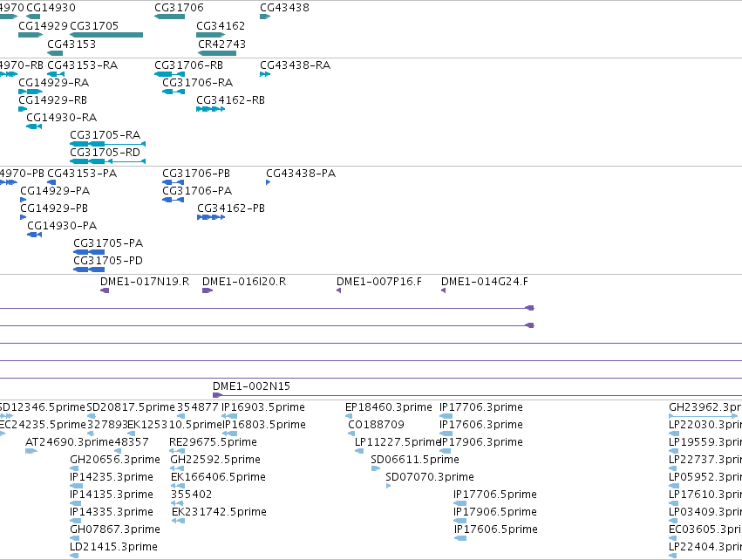This screenshot has width=742, height=560.
Task: Select transcript CG31705-RD
Action: point(105,153)
